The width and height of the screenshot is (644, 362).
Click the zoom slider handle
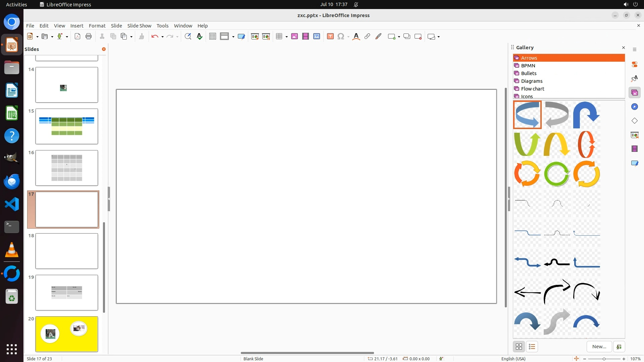coord(604,359)
